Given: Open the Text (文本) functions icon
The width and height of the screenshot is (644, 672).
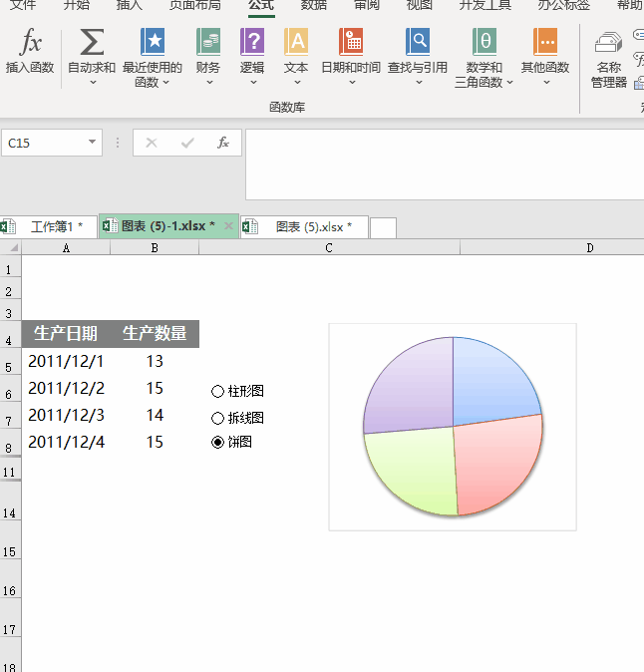Looking at the screenshot, I should tap(296, 43).
